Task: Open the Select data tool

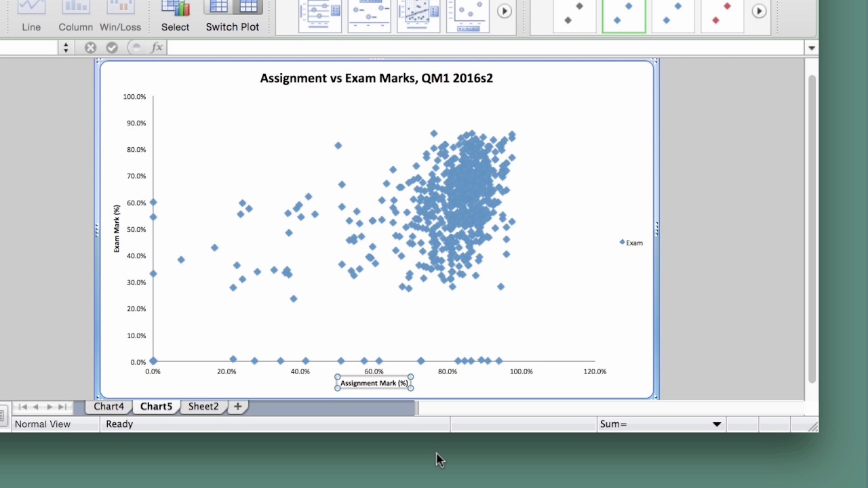Action: point(175,16)
